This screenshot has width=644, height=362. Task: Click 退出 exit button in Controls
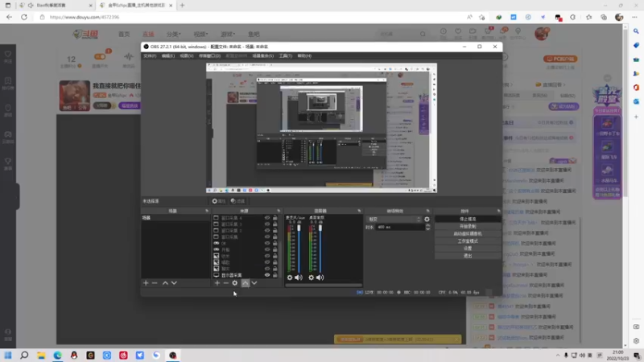click(x=468, y=256)
